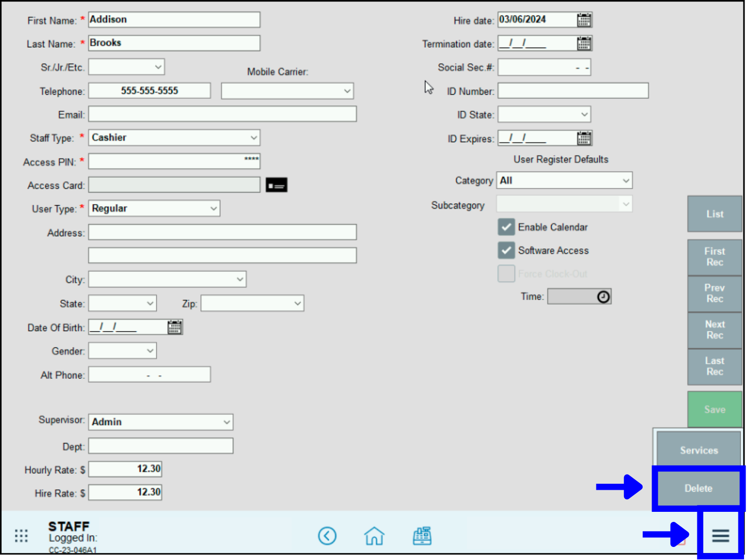747x560 pixels.
Task: Open the Hire date calendar picker
Action: [584, 20]
